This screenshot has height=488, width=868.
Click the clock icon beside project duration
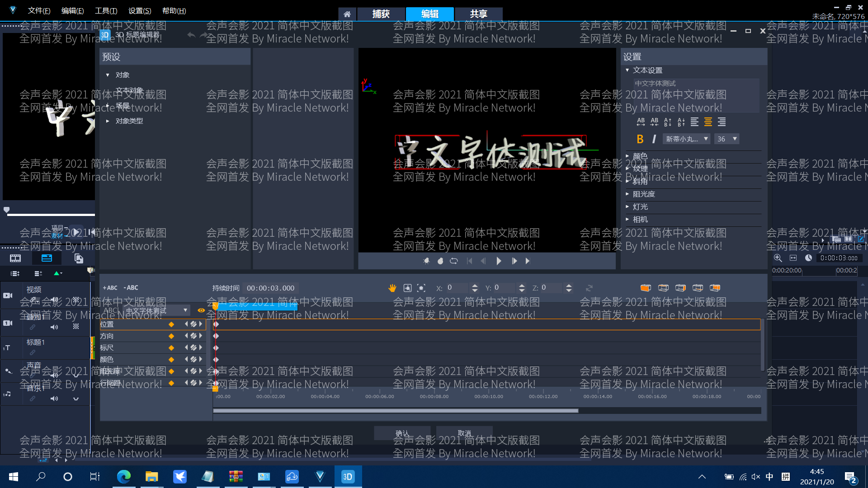[808, 258]
